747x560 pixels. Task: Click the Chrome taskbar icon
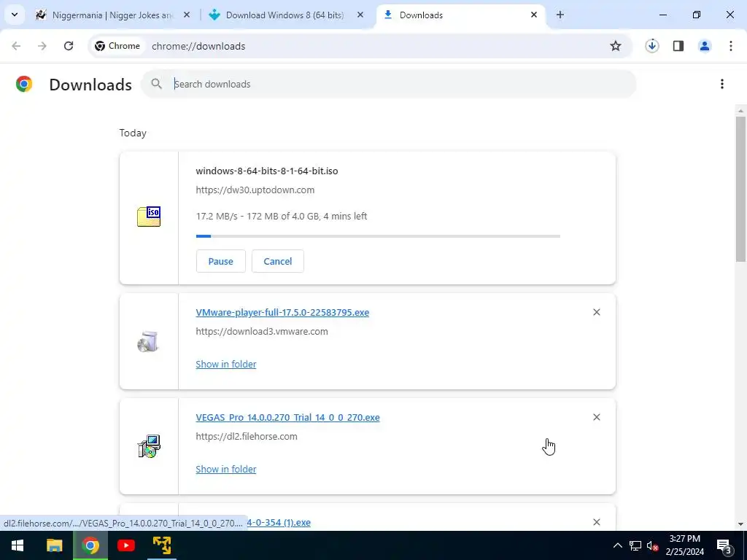[90, 545]
